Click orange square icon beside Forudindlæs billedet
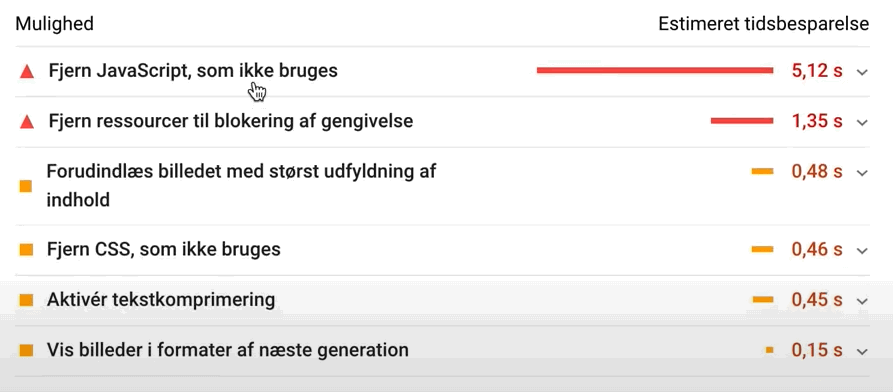The image size is (893, 392). [x=26, y=186]
